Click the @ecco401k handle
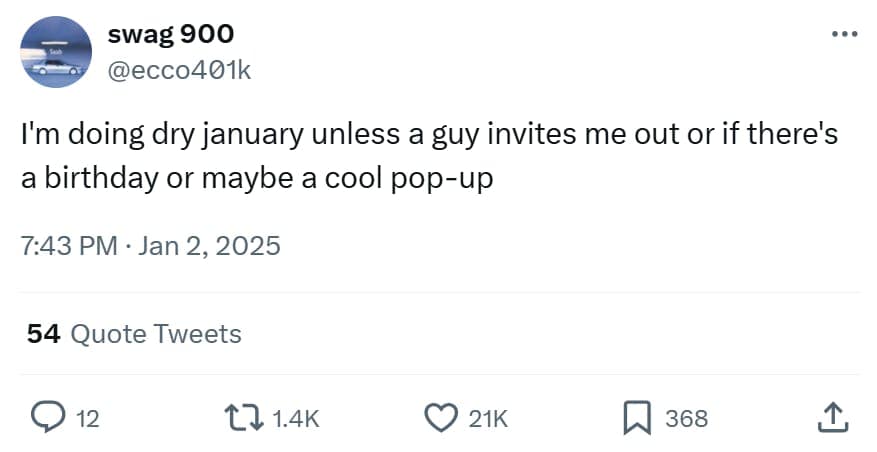877x452 pixels. pyautogui.click(x=179, y=72)
